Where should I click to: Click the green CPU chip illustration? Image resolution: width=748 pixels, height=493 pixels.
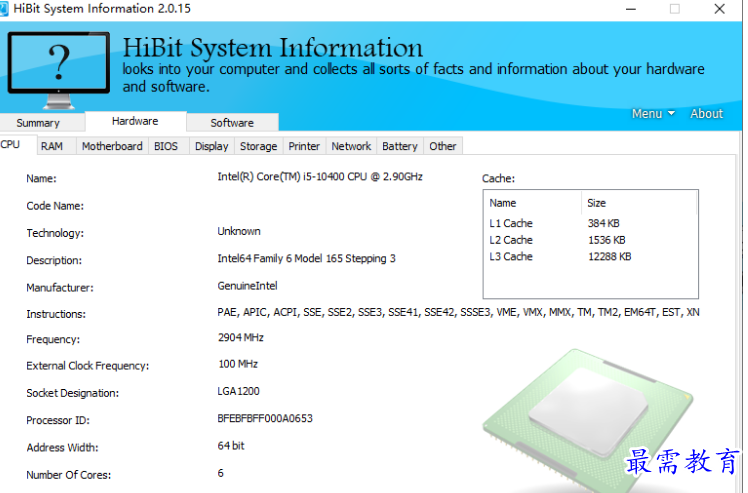click(587, 420)
